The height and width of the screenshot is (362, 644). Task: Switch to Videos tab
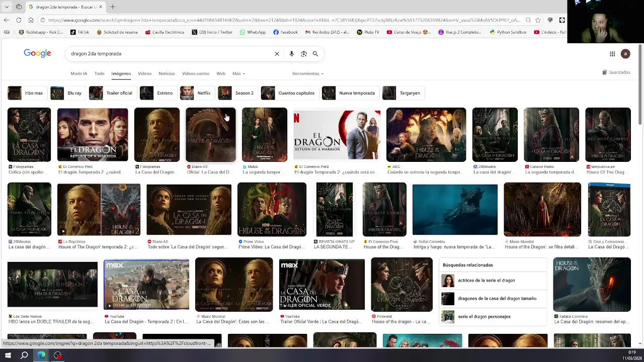click(x=144, y=73)
